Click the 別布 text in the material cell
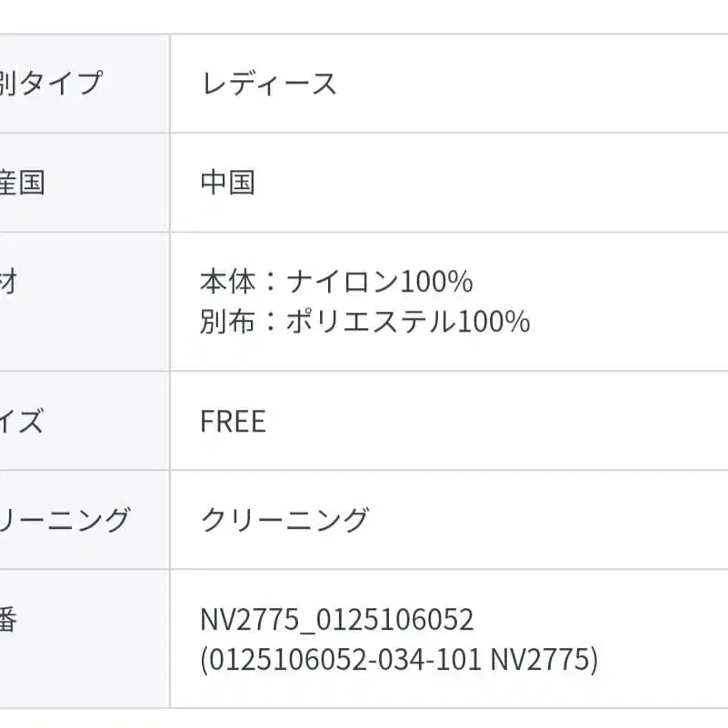The width and height of the screenshot is (728, 728). click(227, 322)
